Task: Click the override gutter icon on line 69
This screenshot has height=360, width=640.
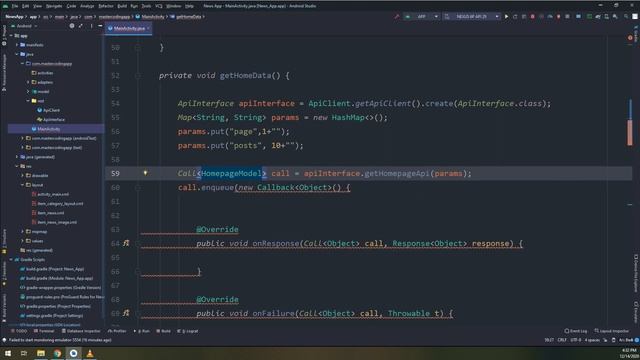Action: (x=126, y=313)
